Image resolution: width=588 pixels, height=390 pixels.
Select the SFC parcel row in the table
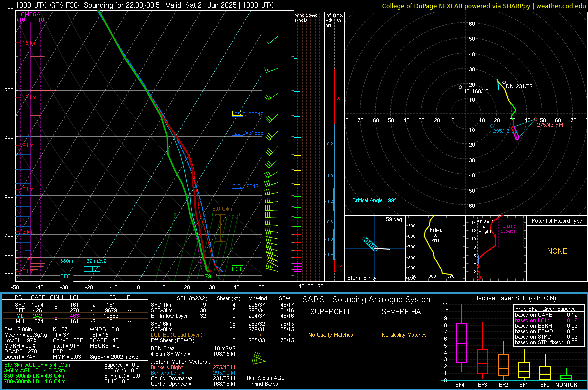[x=74, y=305]
